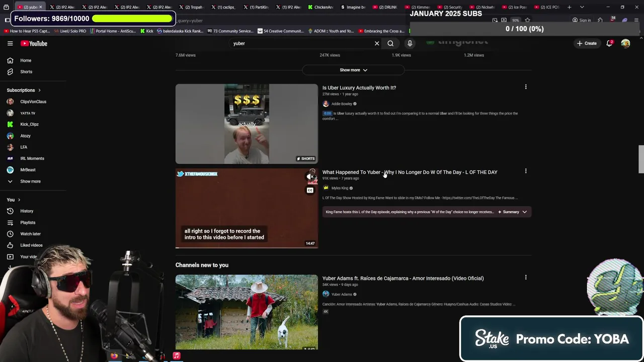Open the LiveU Solo PRO bookmark

tap(70, 31)
